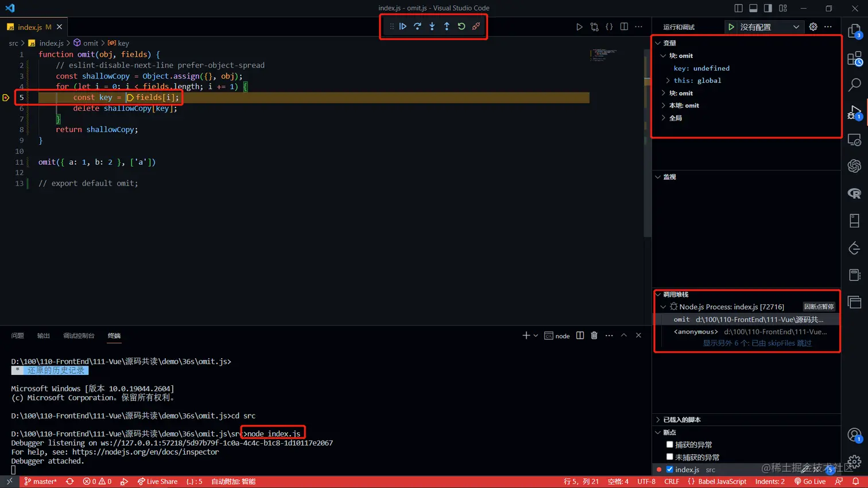The image size is (868, 488).
Task: Open launch.json via gear icon
Action: point(813,27)
